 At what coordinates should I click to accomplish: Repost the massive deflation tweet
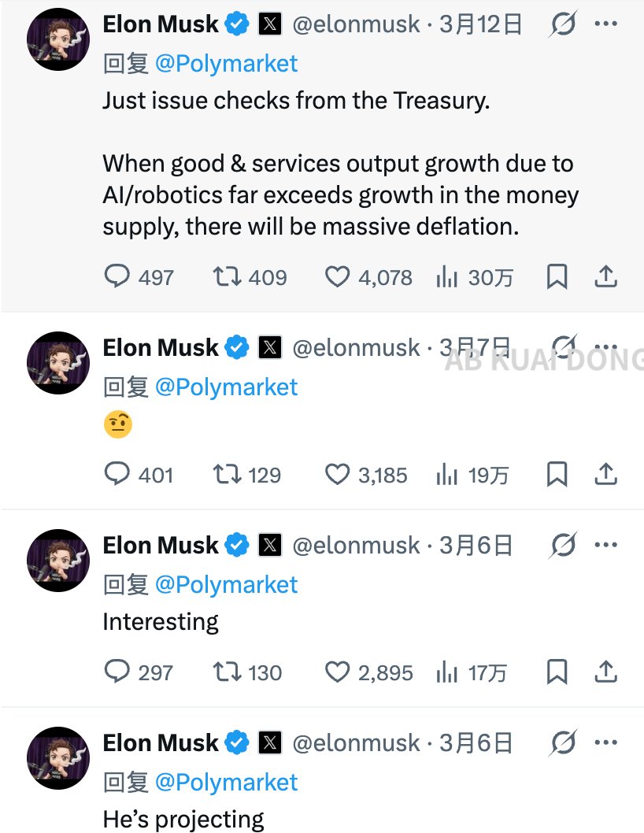pyautogui.click(x=227, y=277)
